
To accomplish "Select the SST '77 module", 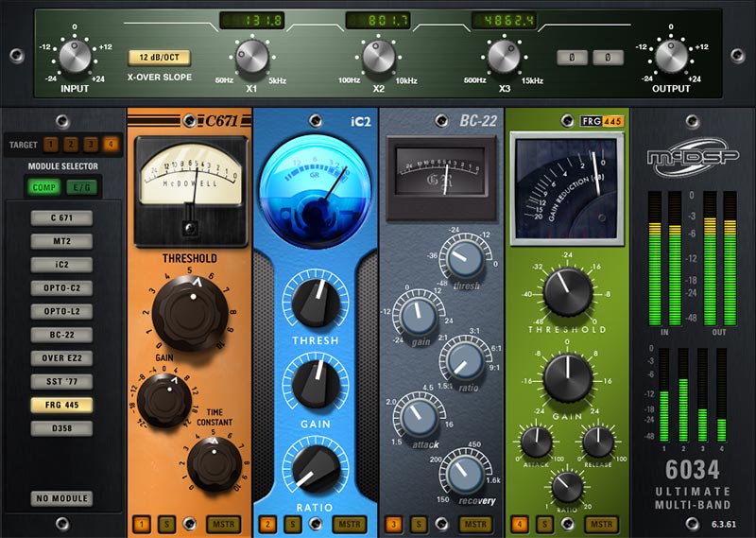I will pos(61,382).
